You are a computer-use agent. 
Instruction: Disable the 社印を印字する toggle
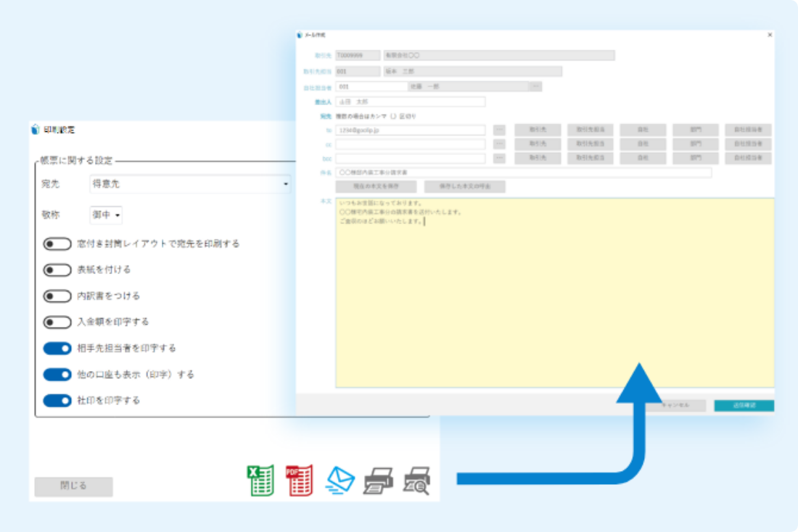tap(57, 401)
